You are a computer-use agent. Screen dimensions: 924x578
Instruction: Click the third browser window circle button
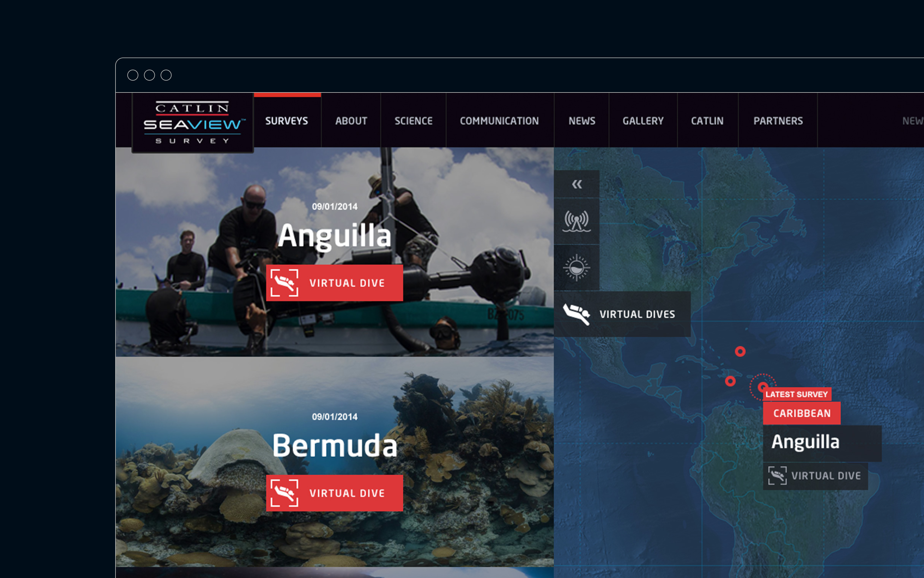coord(166,75)
